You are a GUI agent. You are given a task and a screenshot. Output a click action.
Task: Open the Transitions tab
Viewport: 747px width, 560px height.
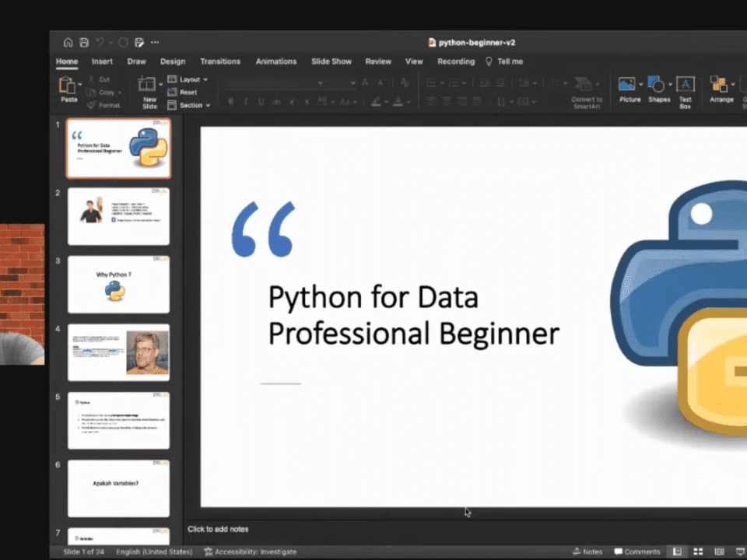[x=220, y=61]
